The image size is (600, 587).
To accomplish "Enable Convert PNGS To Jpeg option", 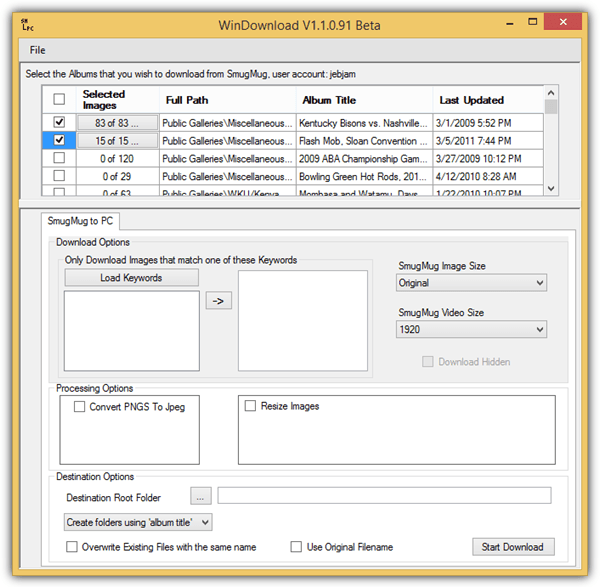I will pyautogui.click(x=80, y=406).
